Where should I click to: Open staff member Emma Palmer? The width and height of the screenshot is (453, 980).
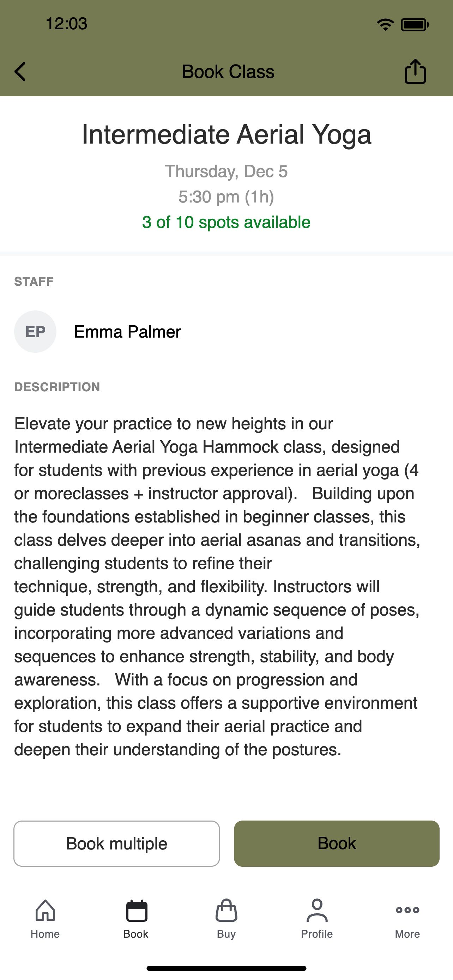(127, 332)
